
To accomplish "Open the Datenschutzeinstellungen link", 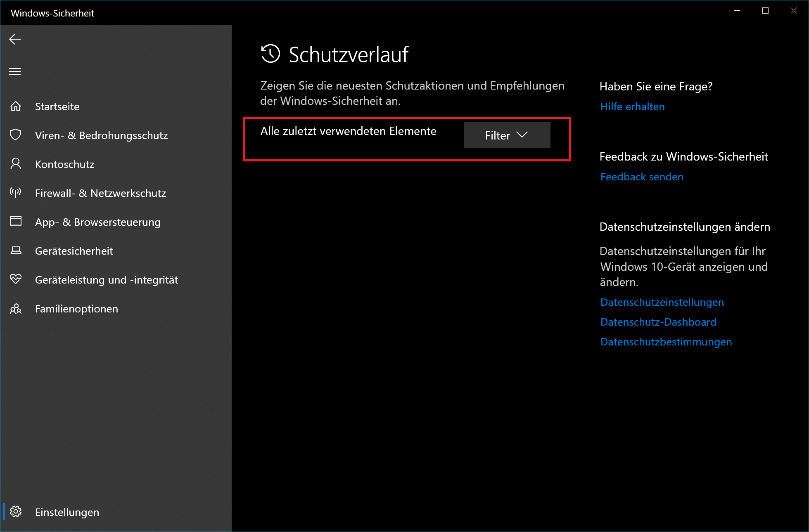I will [x=662, y=303].
